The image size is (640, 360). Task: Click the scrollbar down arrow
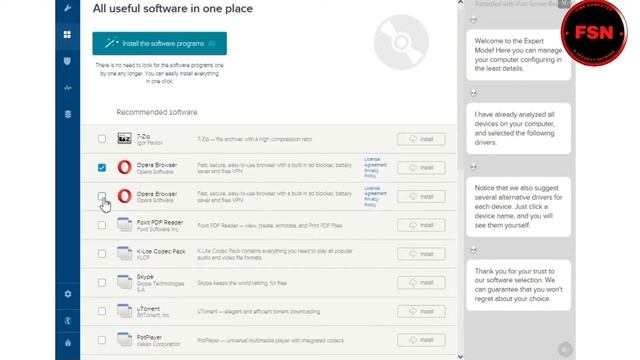tap(460, 356)
